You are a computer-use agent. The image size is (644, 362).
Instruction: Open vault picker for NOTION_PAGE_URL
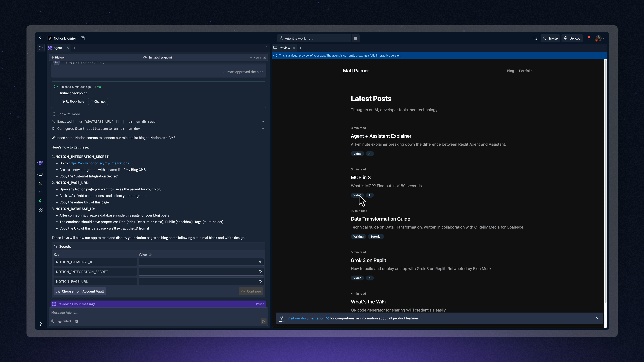[x=260, y=282]
